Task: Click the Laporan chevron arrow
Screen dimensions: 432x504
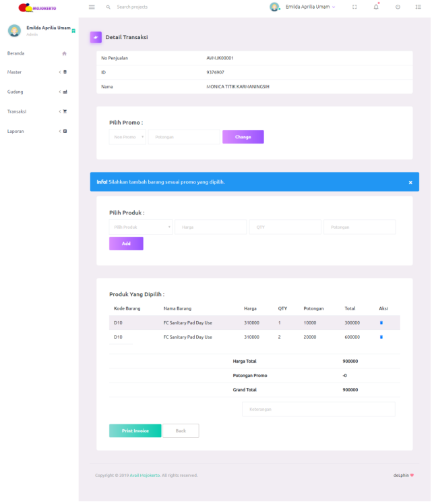Action: [x=60, y=131]
